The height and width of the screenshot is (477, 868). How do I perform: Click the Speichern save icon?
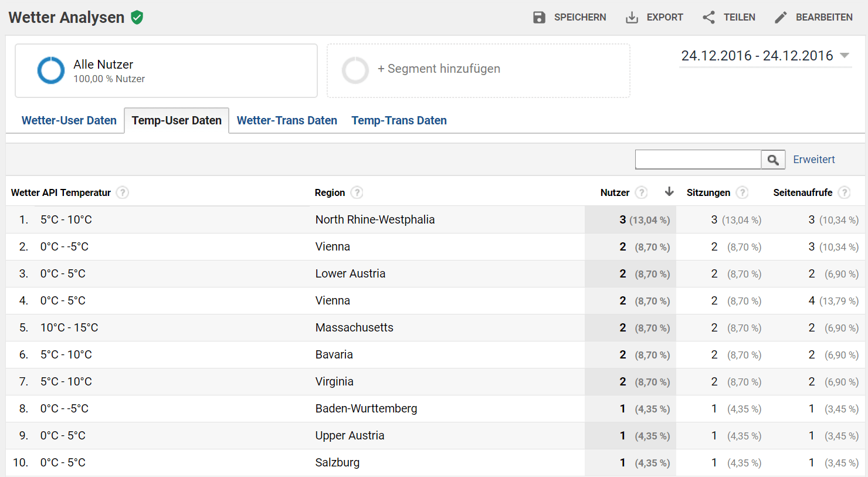point(539,18)
